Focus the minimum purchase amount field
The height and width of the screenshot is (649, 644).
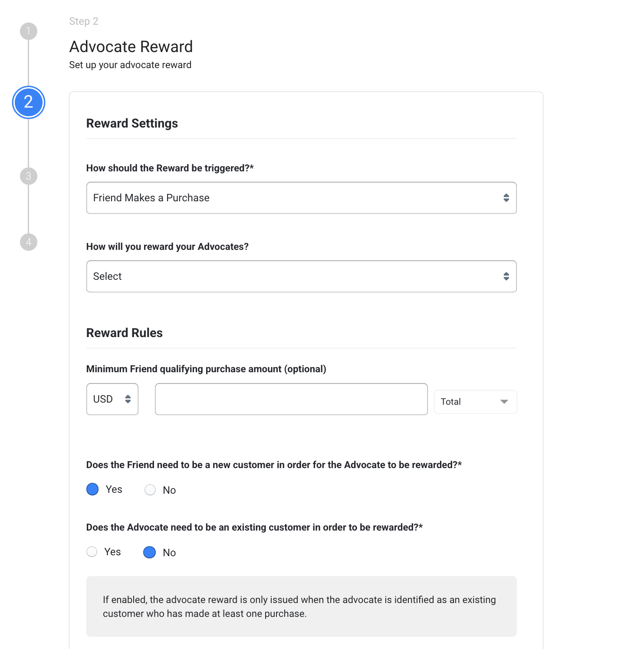(x=291, y=399)
